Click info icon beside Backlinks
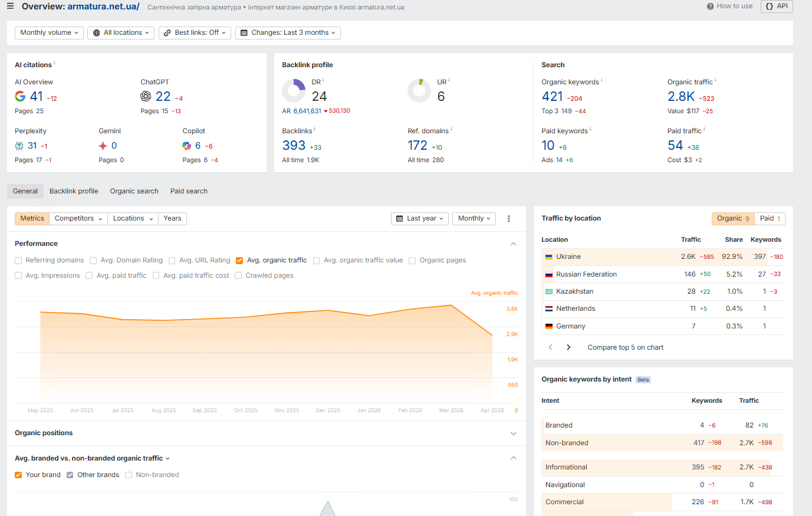The width and height of the screenshot is (812, 516). (315, 129)
